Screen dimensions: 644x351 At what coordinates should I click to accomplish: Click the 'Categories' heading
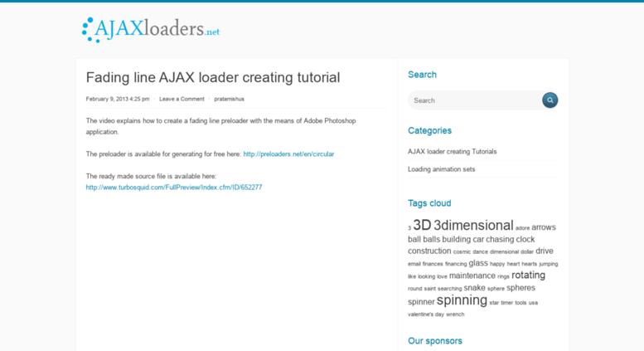coord(429,130)
